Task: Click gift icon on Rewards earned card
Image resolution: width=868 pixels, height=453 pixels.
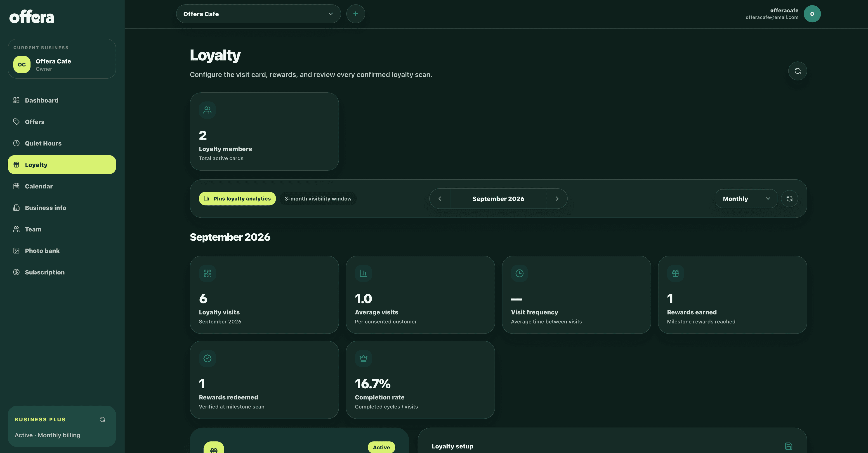Action: pos(675,273)
